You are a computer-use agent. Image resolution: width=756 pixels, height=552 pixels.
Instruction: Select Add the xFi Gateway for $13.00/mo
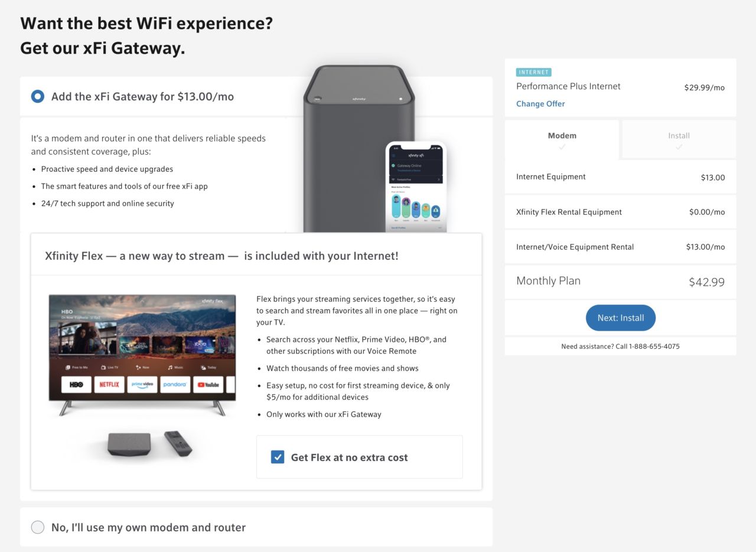coord(37,96)
